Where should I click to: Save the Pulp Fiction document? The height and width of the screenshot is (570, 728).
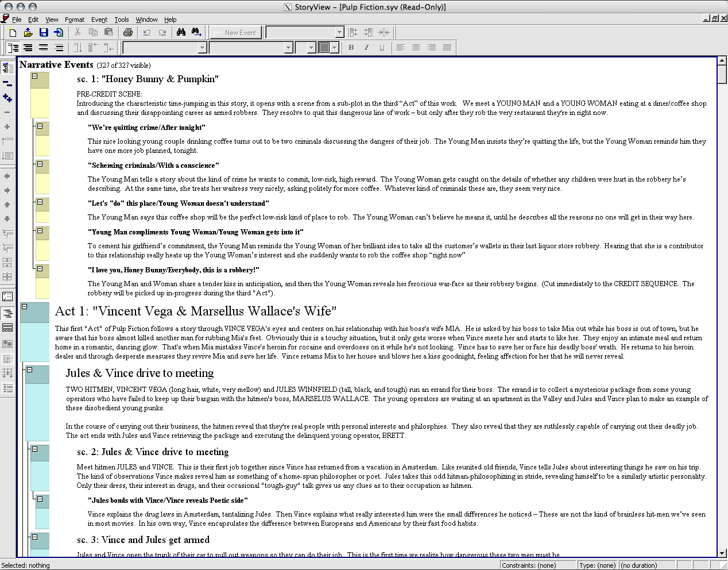[x=43, y=32]
